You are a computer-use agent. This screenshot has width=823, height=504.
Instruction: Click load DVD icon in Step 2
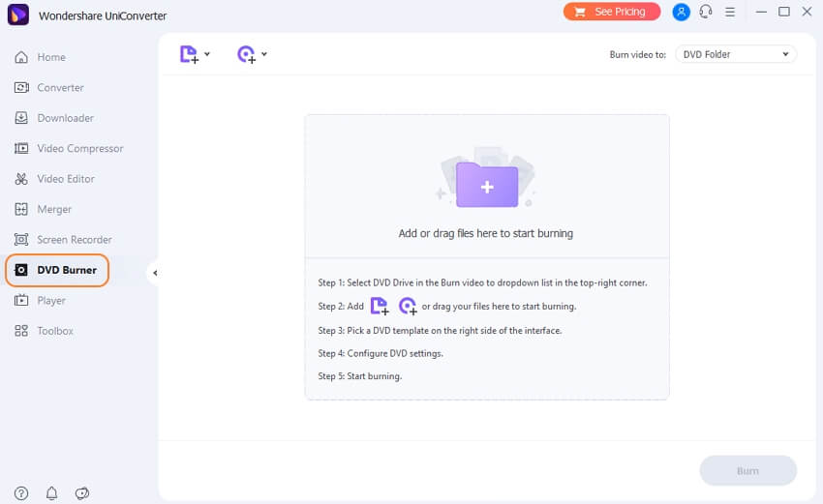[x=408, y=306]
